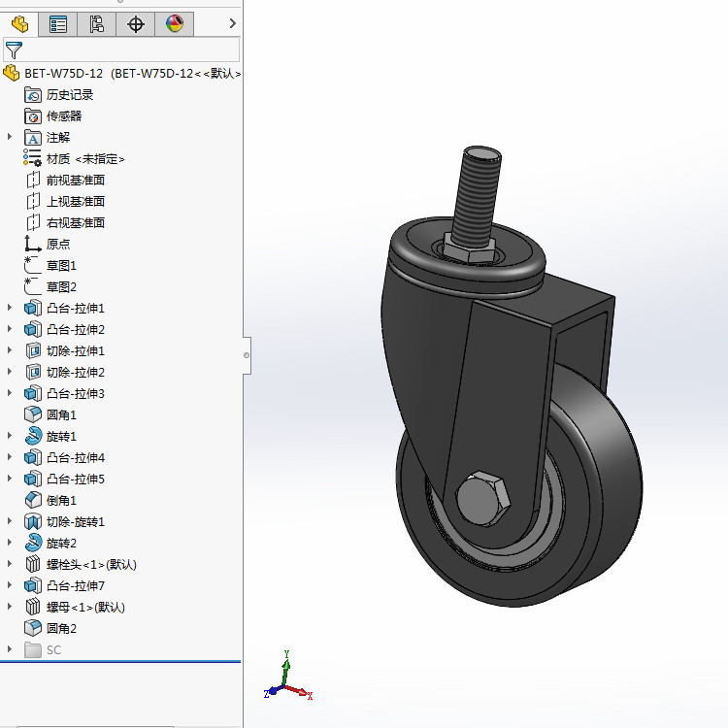Click the SC folder icon
The image size is (728, 728).
click(x=32, y=649)
